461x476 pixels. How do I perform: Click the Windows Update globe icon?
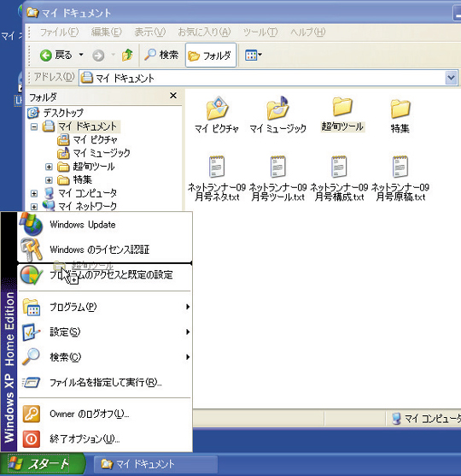pos(31,224)
